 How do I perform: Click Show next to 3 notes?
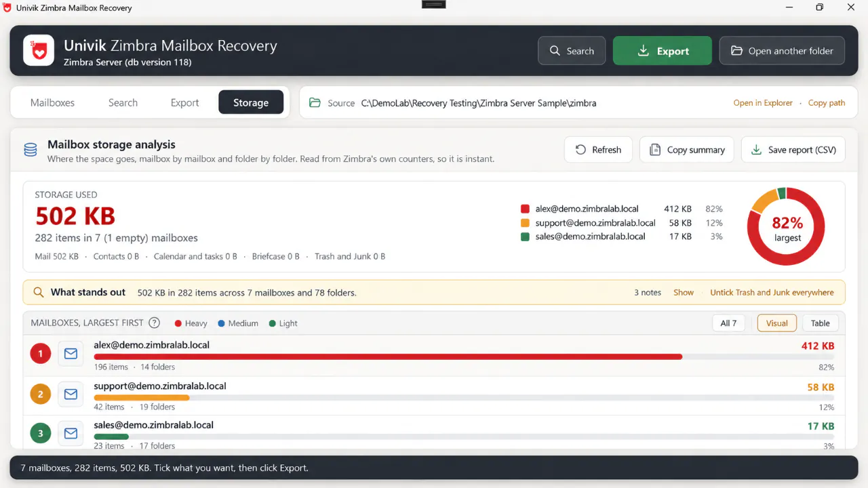684,293
